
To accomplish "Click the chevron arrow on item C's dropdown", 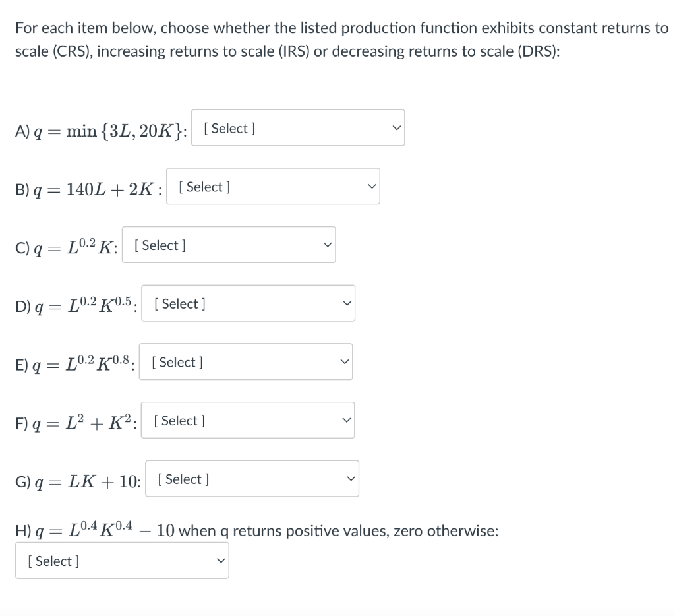I will click(327, 244).
